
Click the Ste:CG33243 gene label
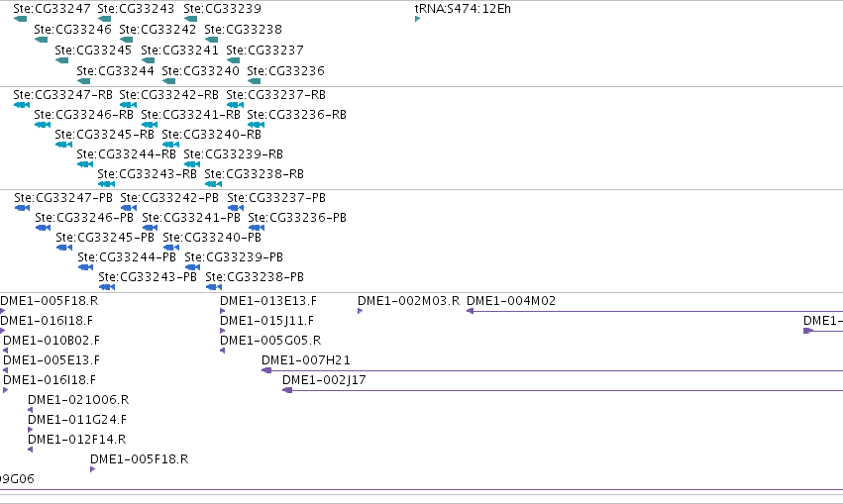136,9
